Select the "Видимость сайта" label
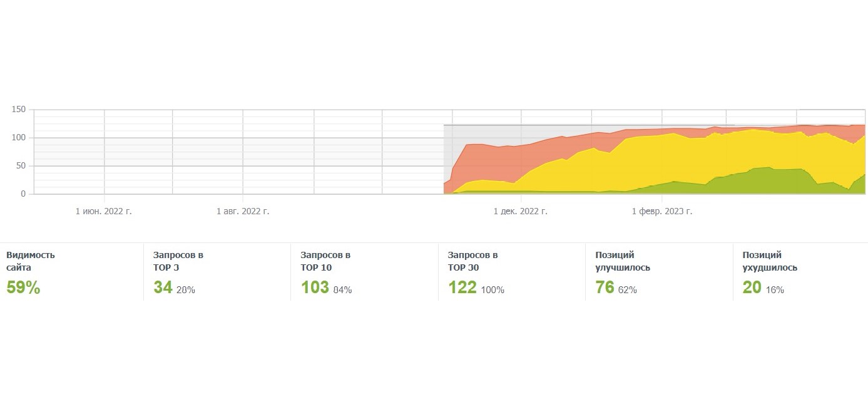Image resolution: width=868 pixels, height=394 pixels. (x=31, y=261)
